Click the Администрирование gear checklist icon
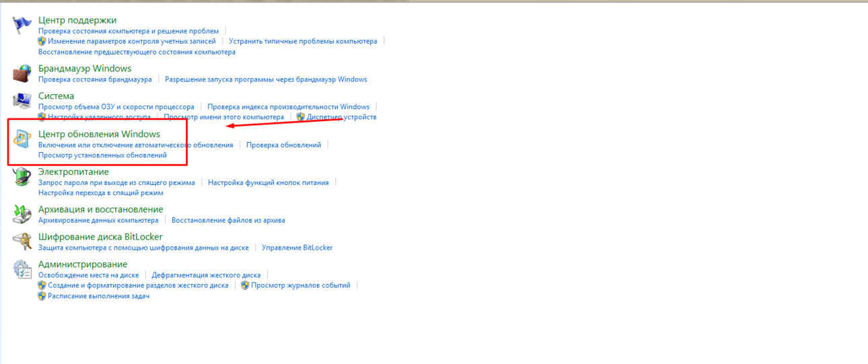This screenshot has width=868, height=364. (23, 269)
